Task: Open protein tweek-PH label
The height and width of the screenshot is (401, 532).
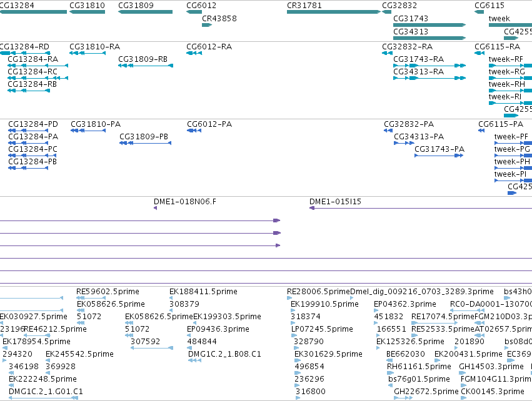Action: coord(513,162)
